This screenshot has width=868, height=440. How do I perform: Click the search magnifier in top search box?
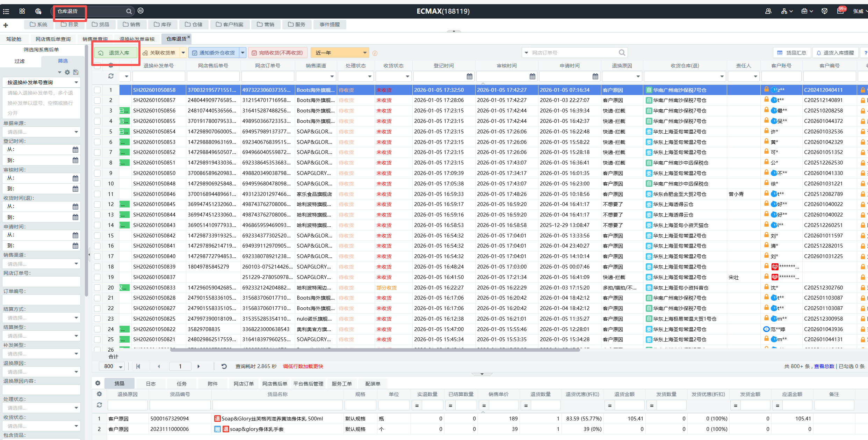coord(129,11)
